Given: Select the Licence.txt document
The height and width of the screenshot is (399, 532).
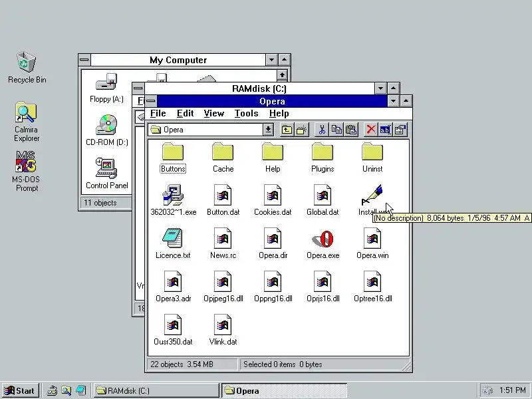Looking at the screenshot, I should tap(173, 243).
